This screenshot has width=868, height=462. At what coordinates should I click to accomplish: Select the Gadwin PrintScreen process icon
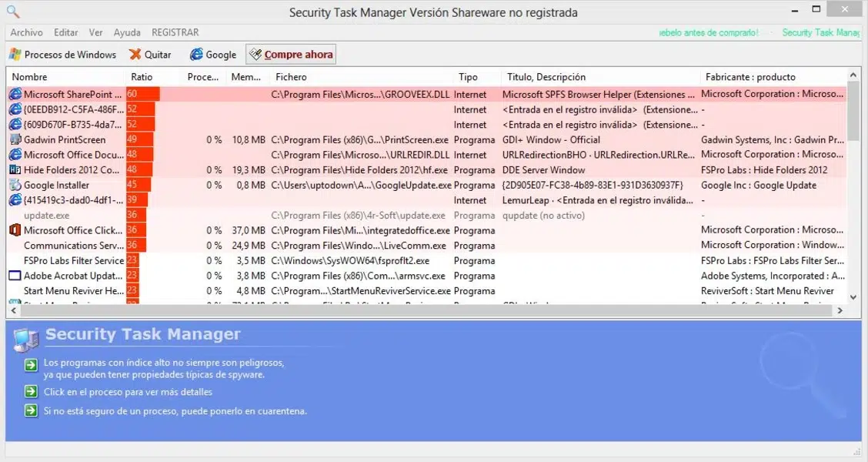pyautogui.click(x=15, y=140)
